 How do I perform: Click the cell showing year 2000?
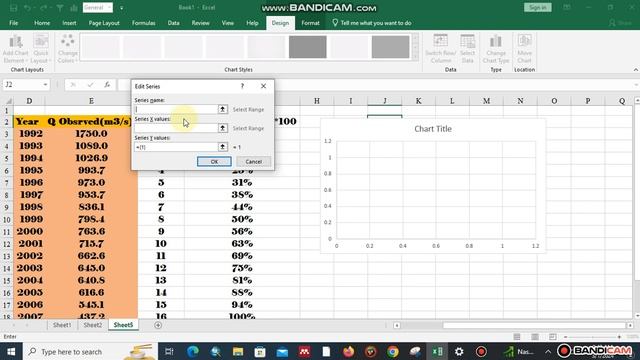29,231
